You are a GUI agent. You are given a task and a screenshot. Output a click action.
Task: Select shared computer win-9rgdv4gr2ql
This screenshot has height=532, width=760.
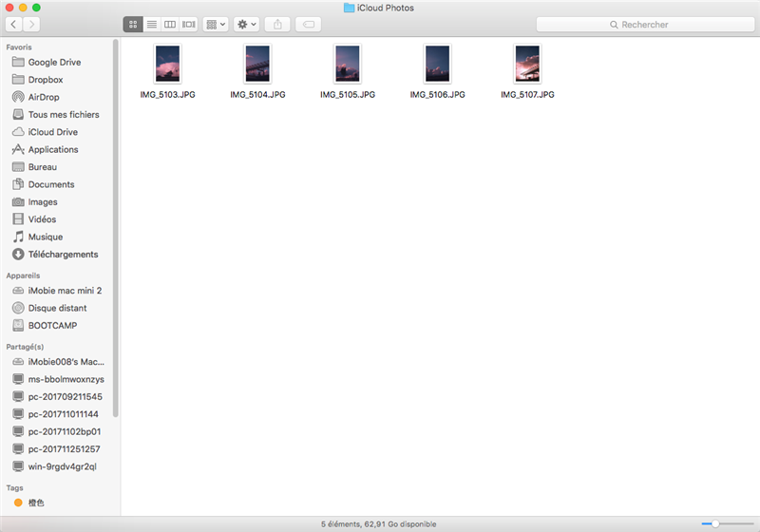[62, 466]
